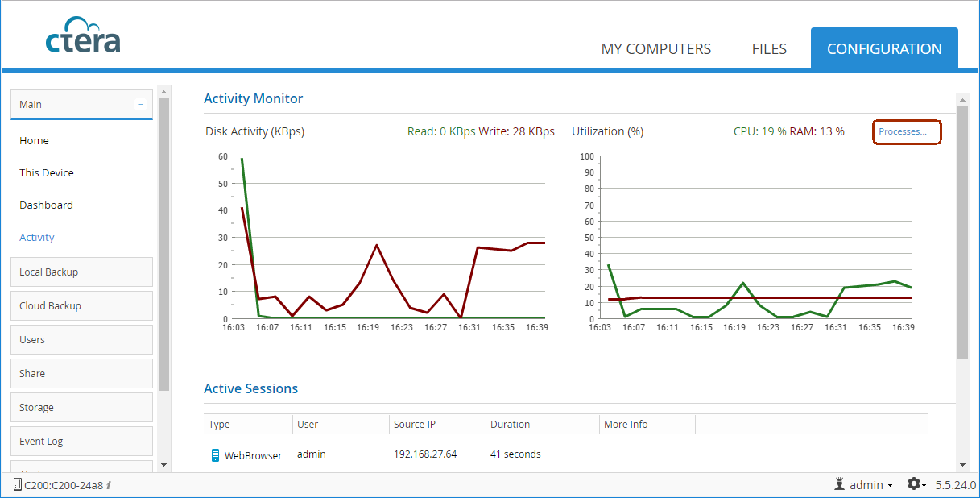Viewport: 980px width, 498px height.
Task: Open the settings gear menu
Action: point(913,484)
